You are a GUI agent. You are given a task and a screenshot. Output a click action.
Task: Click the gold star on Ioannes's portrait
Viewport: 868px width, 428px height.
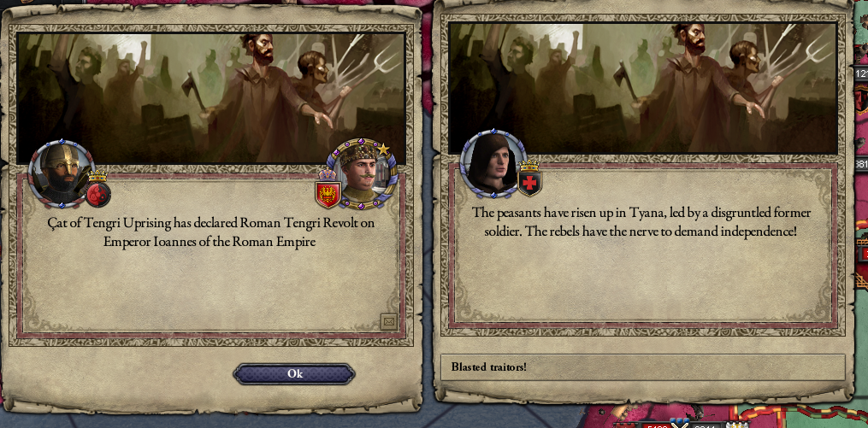[383, 149]
